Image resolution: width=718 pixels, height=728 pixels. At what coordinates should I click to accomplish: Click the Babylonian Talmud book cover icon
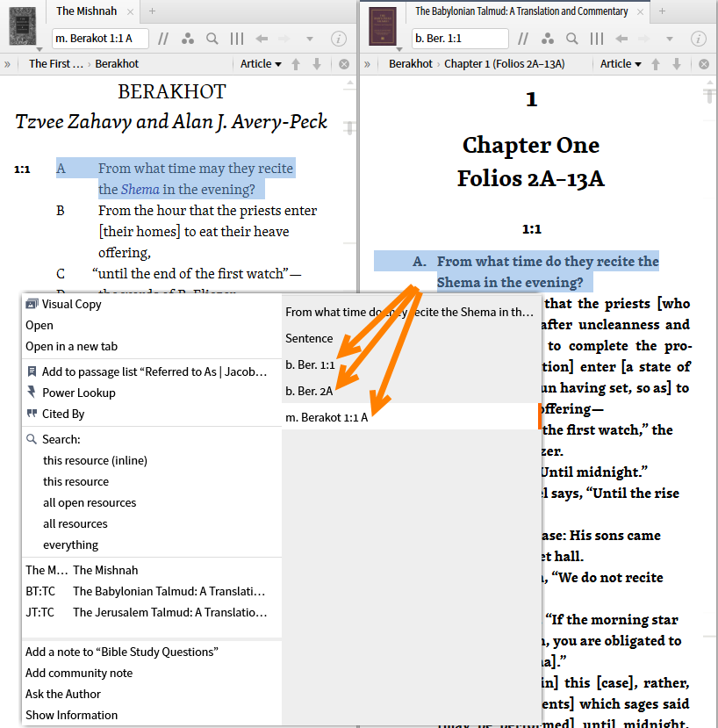coord(383,26)
